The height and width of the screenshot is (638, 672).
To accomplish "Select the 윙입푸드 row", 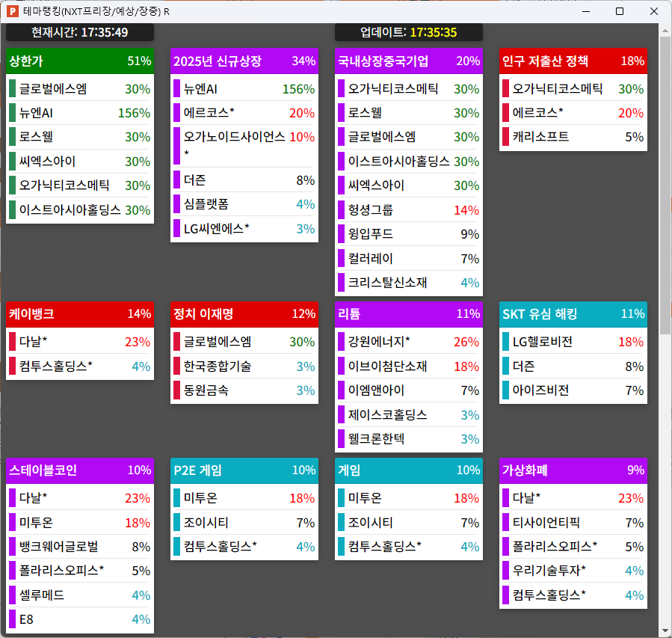I will (x=409, y=234).
